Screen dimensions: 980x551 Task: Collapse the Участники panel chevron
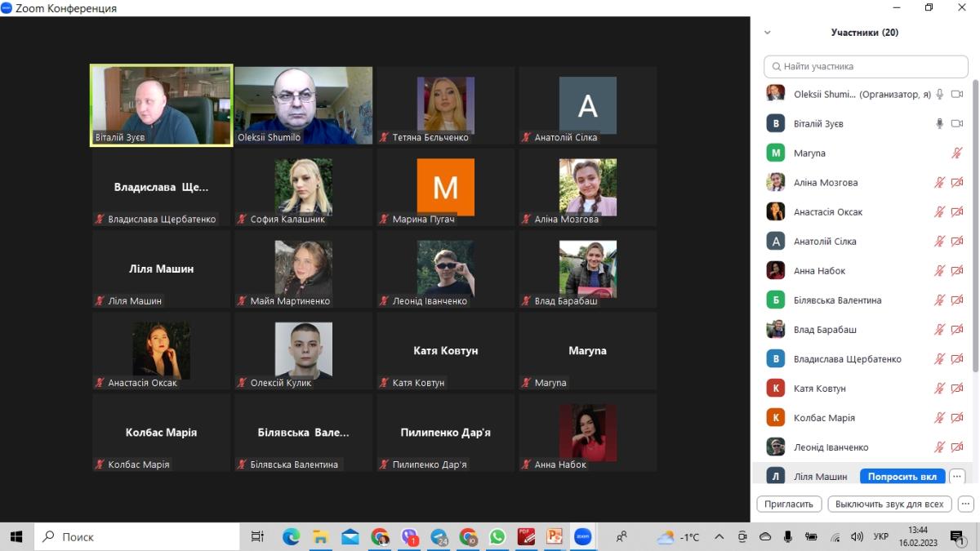pyautogui.click(x=767, y=33)
